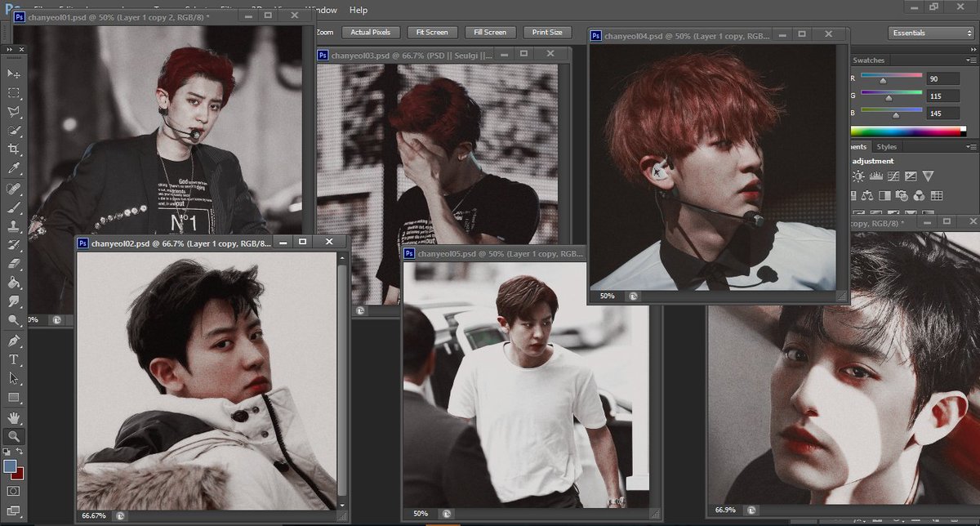Click the Print Size button

[x=547, y=33]
